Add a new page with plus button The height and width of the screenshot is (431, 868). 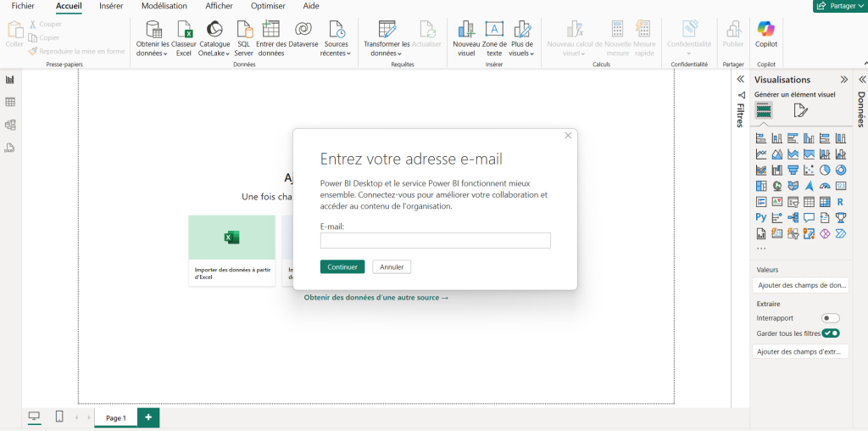[x=148, y=417]
